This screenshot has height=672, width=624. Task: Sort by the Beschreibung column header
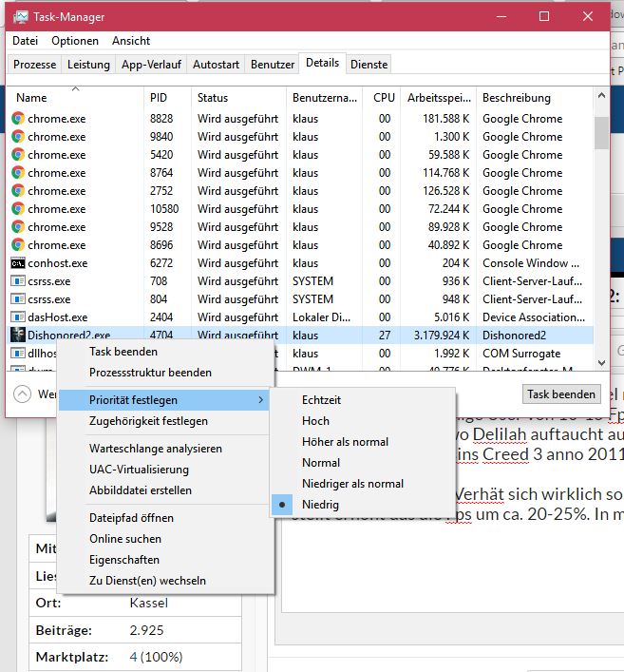pos(535,98)
